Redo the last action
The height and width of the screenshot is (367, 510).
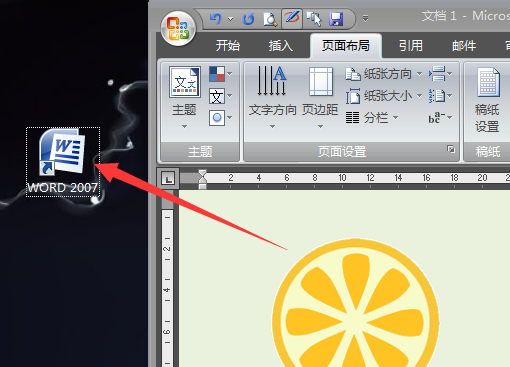click(248, 19)
